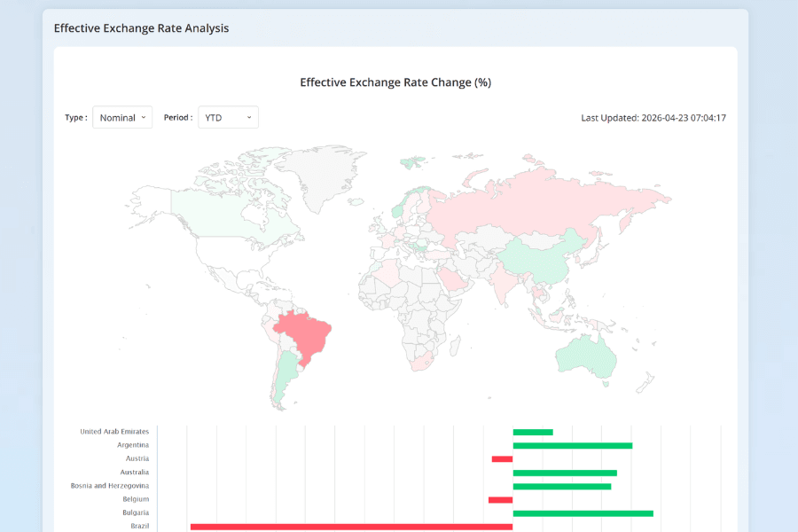Click the 'Brazil' axis label
798x532 pixels.
click(x=140, y=526)
